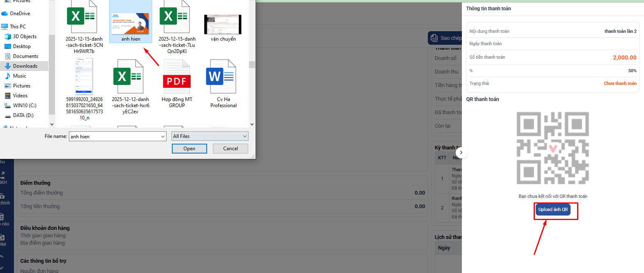Select the DATA (D:) drive
The image size is (644, 273).
coord(23,115)
